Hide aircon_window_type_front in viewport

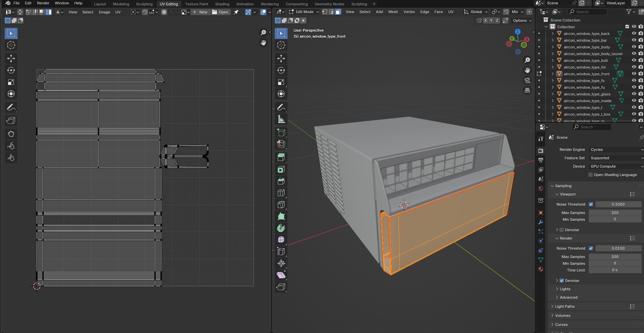pos(634,74)
